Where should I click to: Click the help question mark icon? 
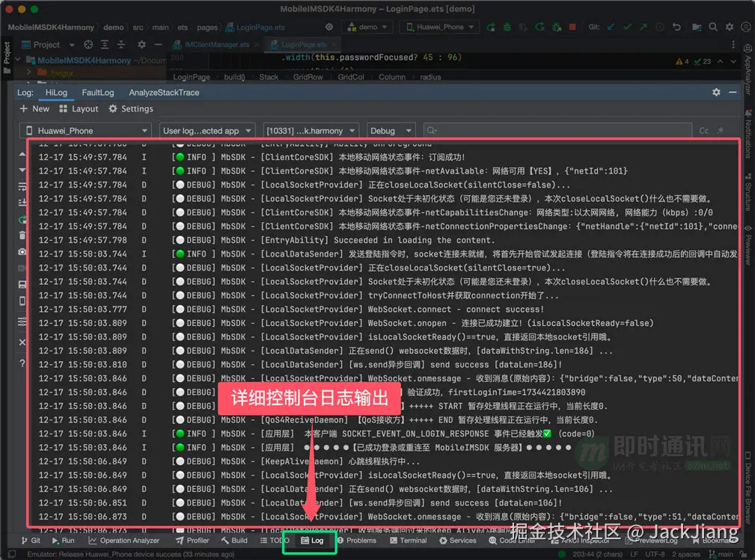pos(22,364)
